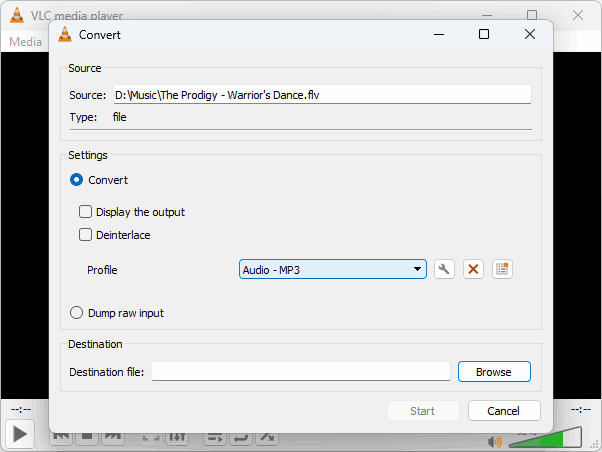Maximize the Convert dialog
Screen dimensions: 602x452
click(484, 34)
